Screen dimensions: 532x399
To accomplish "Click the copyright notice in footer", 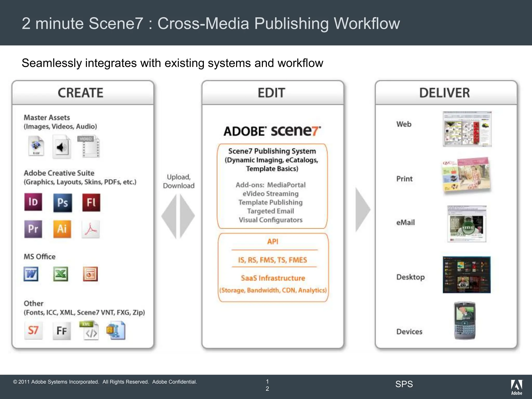I will tap(105, 382).
